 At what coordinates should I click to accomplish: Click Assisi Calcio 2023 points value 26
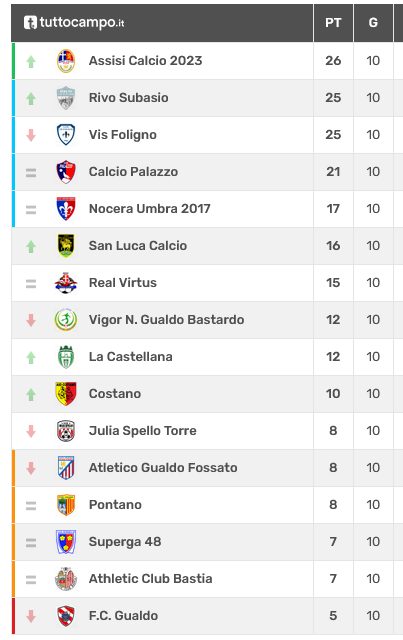tap(333, 61)
